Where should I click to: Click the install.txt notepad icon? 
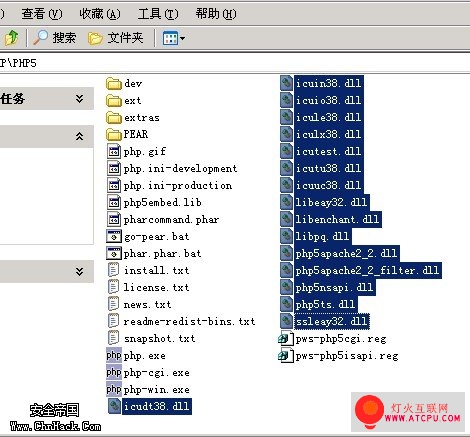(114, 270)
